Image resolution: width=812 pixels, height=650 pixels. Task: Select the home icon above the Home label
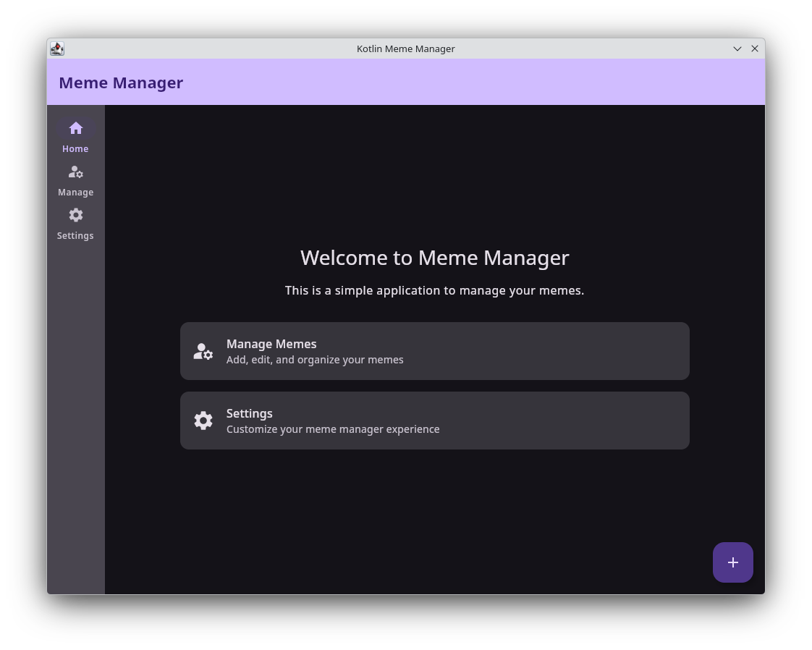tap(75, 128)
